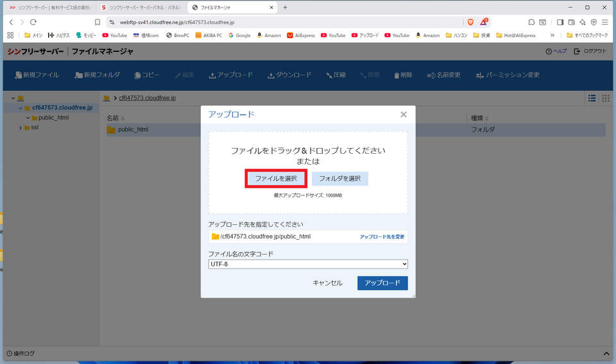Switch to grid view icon
This screenshot has height=364, width=616.
tap(605, 98)
